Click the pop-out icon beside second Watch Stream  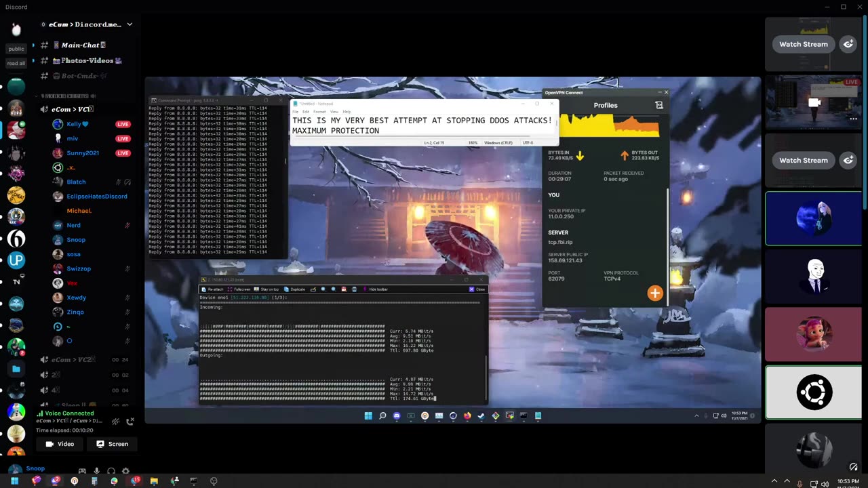[848, 160]
